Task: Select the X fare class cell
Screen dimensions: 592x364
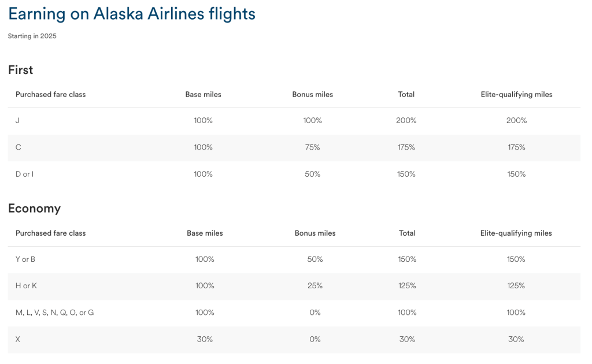Action: point(18,339)
